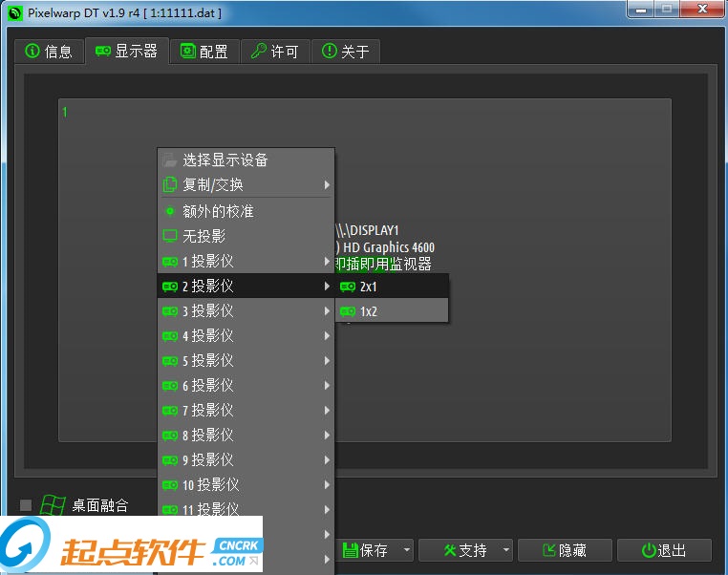Image resolution: width=728 pixels, height=575 pixels.
Task: Open dropdown arrow next to 支持
Action: point(506,550)
